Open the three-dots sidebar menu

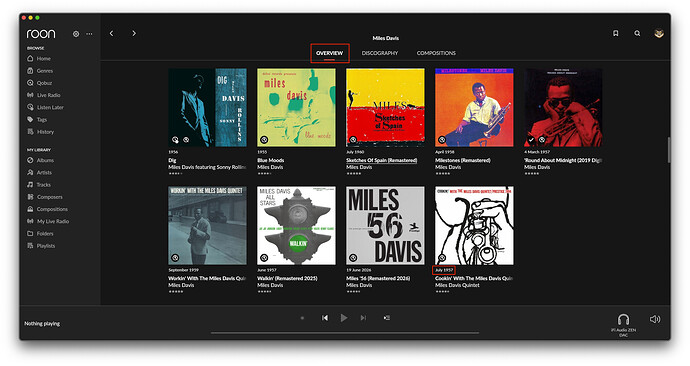pos(89,34)
